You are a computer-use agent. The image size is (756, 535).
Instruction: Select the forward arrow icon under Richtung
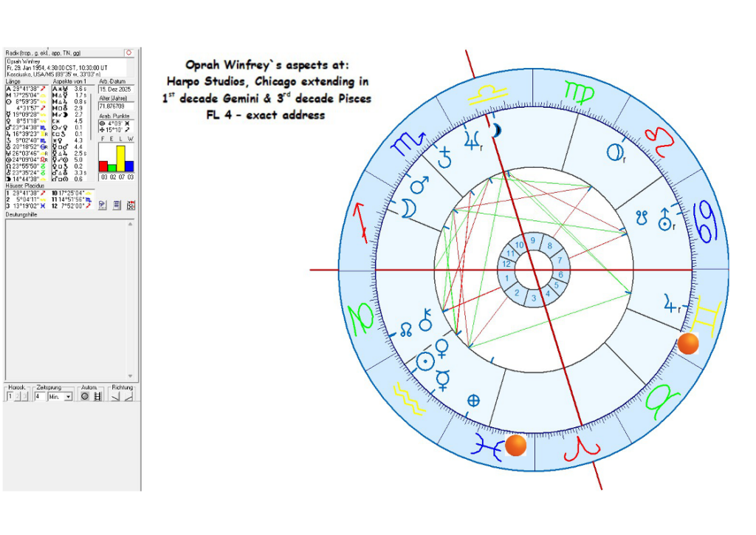click(127, 397)
